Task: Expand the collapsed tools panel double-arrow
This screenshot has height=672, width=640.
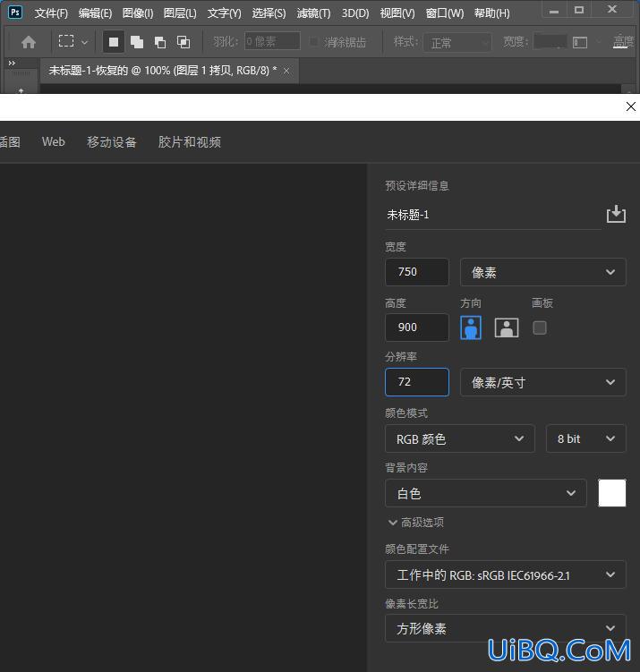Action: (12, 63)
